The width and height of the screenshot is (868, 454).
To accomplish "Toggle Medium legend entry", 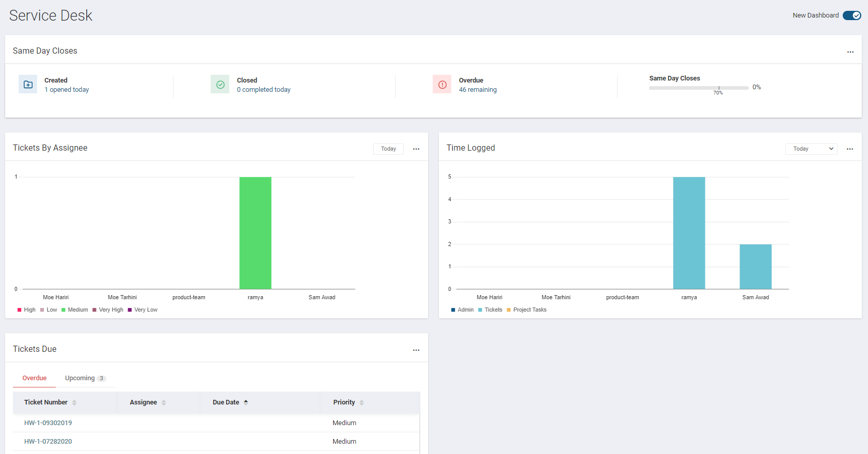I will pos(75,310).
